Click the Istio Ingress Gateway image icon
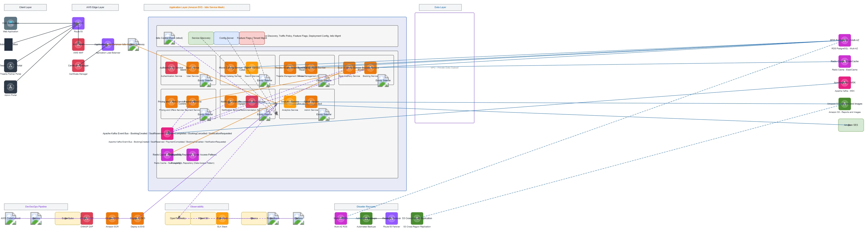This screenshot has height=235, width=868. click(x=133, y=45)
